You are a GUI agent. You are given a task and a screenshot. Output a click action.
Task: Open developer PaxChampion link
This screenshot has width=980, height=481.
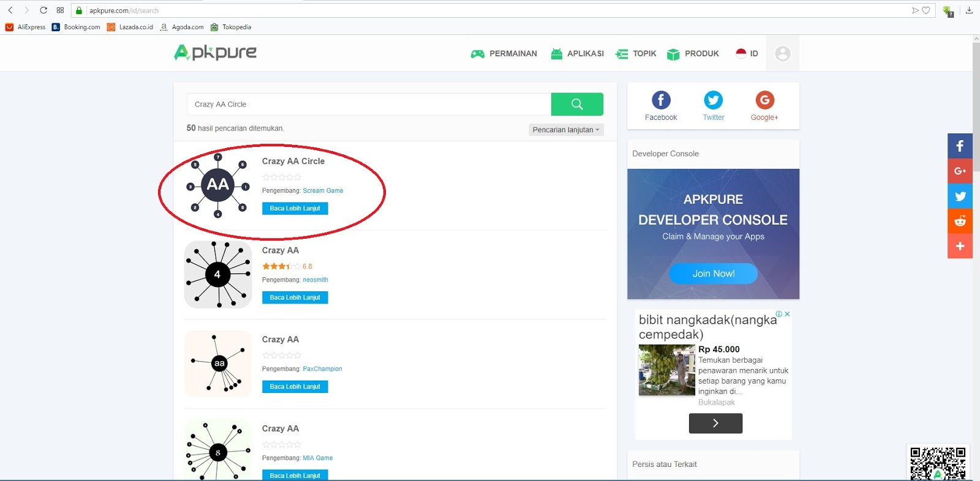tap(322, 369)
